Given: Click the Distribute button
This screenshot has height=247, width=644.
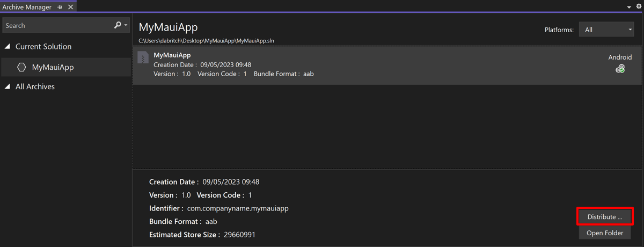Looking at the screenshot, I should (x=605, y=216).
